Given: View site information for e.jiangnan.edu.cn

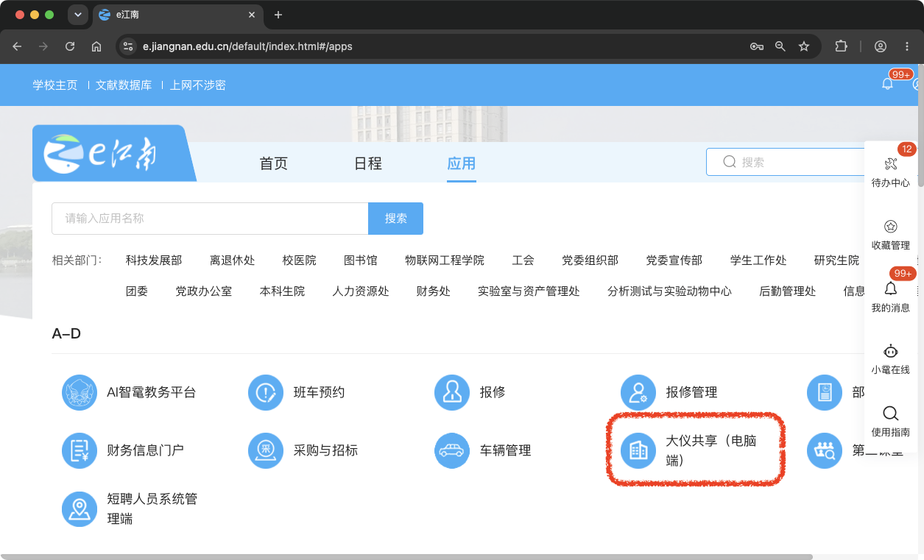Looking at the screenshot, I should (x=129, y=46).
